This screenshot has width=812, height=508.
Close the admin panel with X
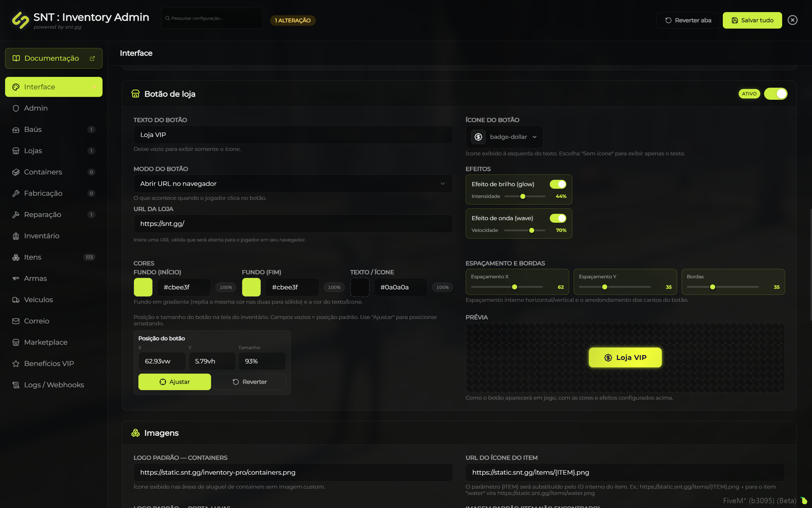[x=792, y=20]
